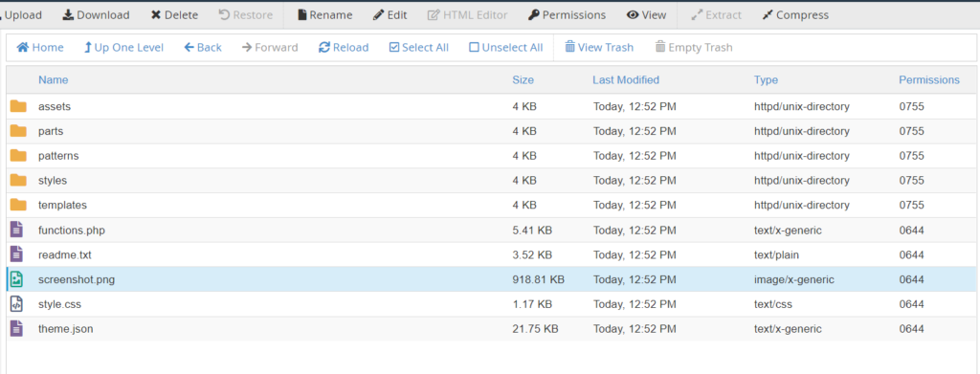980x374 pixels.
Task: Click the Rename toolbar button
Action: (325, 15)
